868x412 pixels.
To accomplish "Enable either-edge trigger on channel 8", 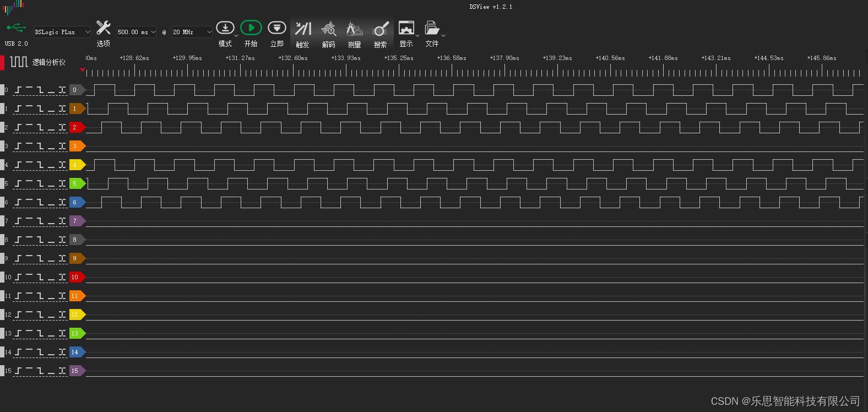I will pyautogui.click(x=62, y=240).
